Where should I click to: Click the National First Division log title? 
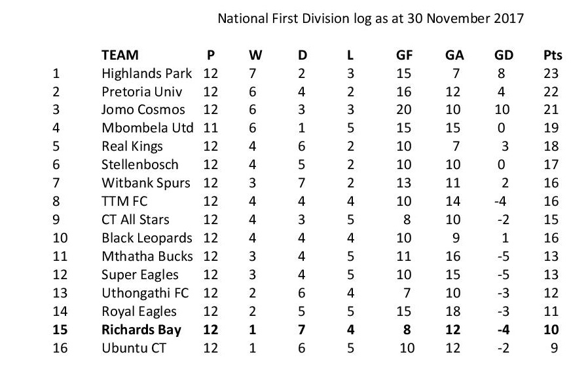tap(371, 18)
